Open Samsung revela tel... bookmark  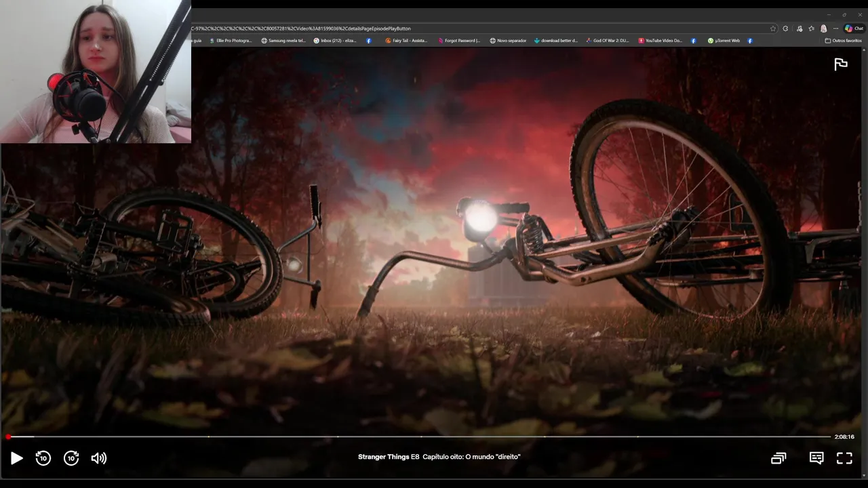click(283, 41)
